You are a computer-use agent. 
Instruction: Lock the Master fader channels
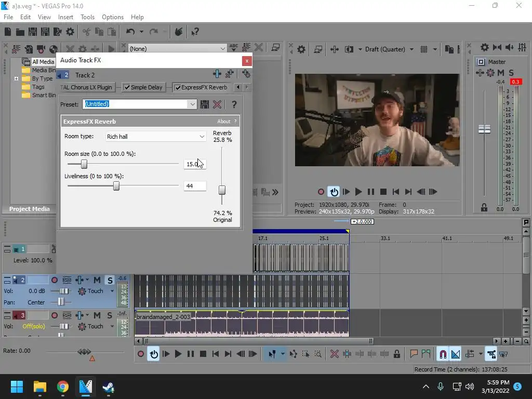pos(484,208)
